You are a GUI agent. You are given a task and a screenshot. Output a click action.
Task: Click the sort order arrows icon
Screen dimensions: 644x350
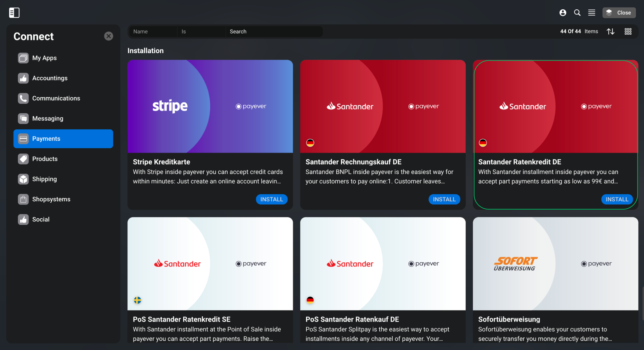point(611,32)
